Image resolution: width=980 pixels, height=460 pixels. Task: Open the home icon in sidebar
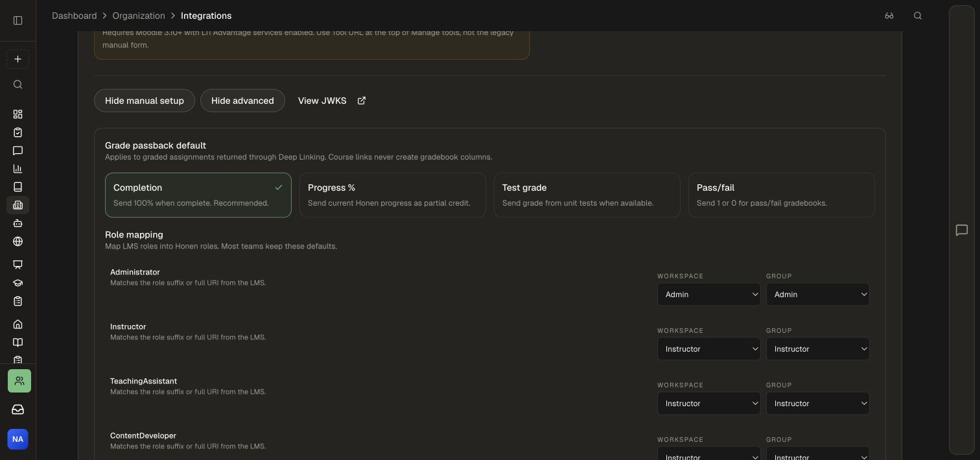point(17,324)
